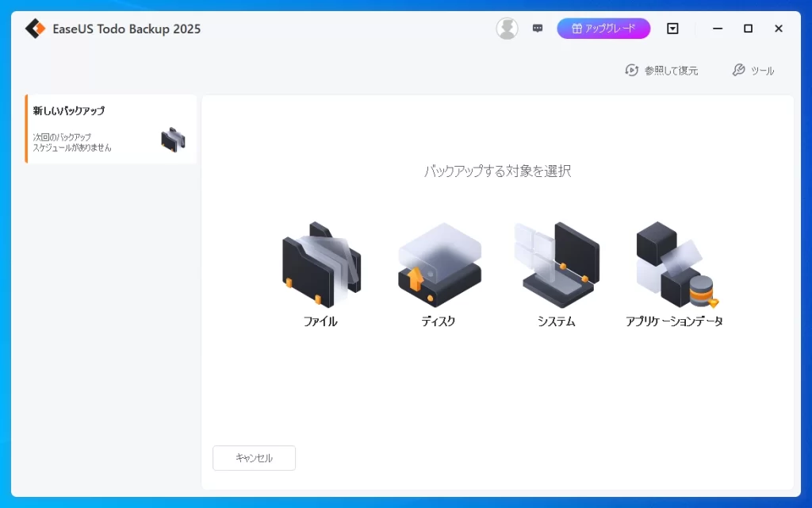Click the アプリケーションデータ label

pos(674,321)
